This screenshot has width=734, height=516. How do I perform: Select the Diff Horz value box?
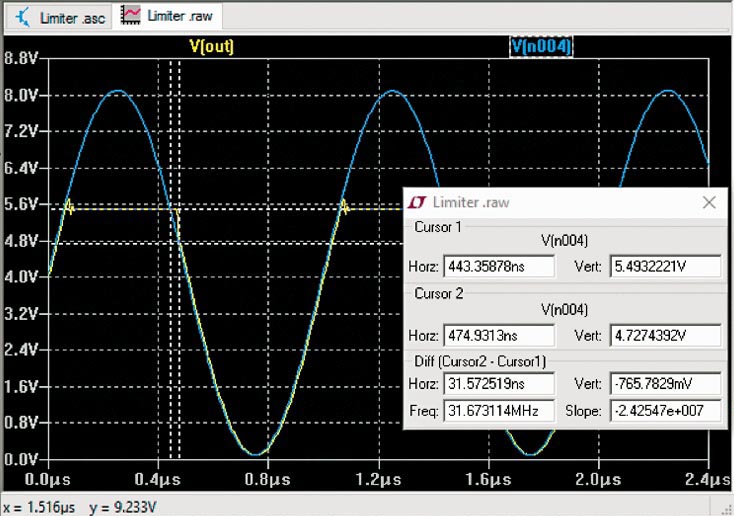coord(498,384)
